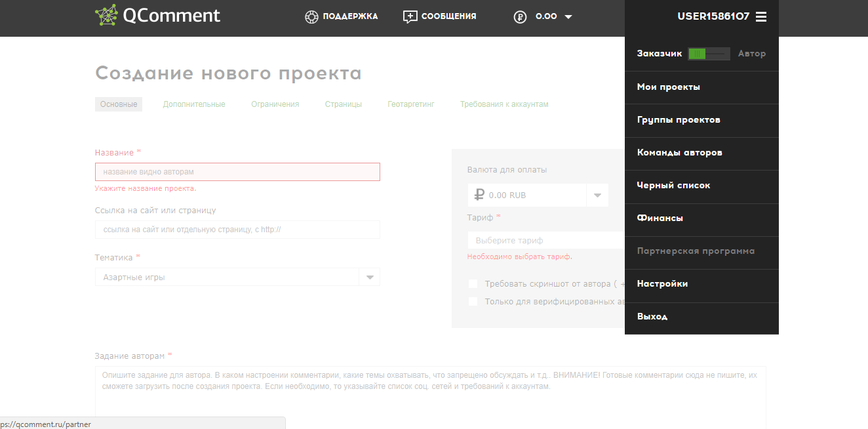Image resolution: width=868 pixels, height=429 pixels.
Task: Enable the 'Требовать скриншот от автора' checkbox
Action: click(x=473, y=284)
